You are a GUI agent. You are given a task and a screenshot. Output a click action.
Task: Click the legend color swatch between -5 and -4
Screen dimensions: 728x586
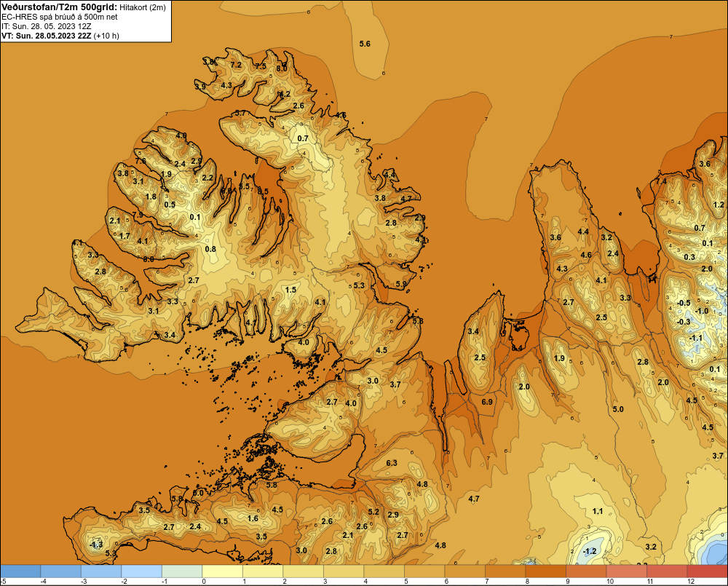click(x=20, y=571)
